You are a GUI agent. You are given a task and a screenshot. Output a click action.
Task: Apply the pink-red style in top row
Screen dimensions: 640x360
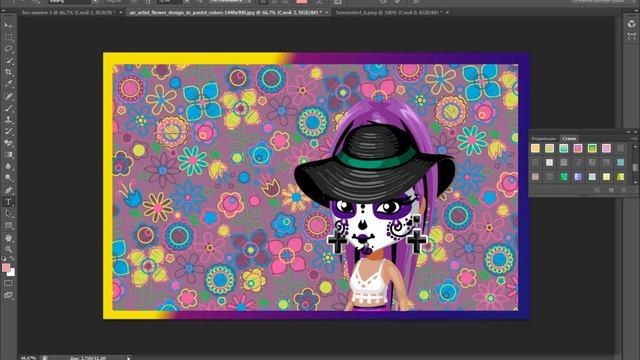[x=578, y=148]
